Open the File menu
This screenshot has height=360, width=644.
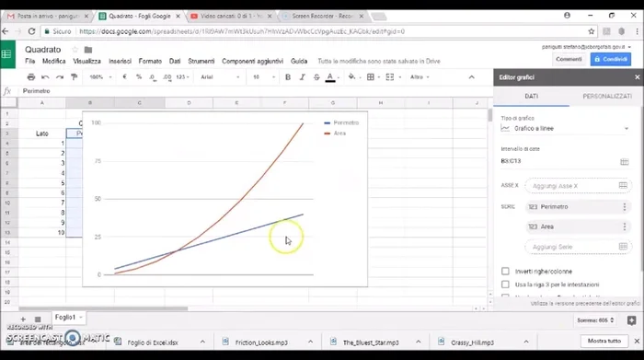click(30, 62)
